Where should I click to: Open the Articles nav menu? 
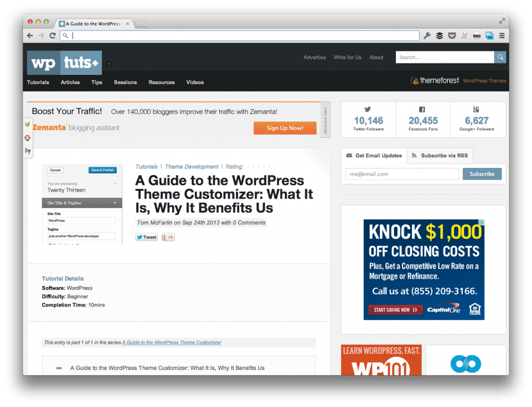pyautogui.click(x=70, y=82)
